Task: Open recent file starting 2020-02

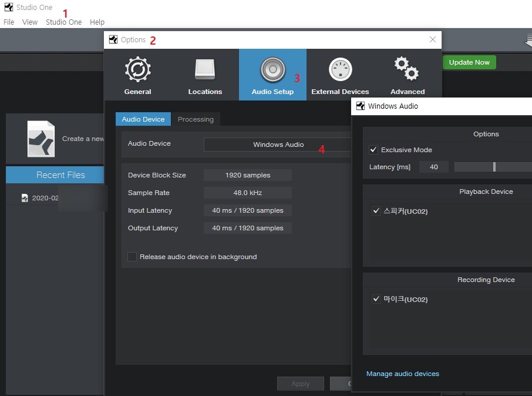Action: (45, 198)
